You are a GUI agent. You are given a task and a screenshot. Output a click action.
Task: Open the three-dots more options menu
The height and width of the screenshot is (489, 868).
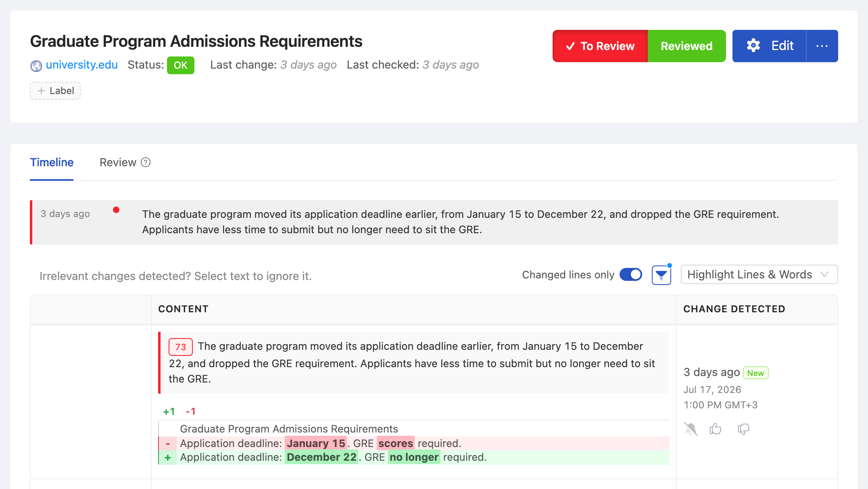[822, 46]
